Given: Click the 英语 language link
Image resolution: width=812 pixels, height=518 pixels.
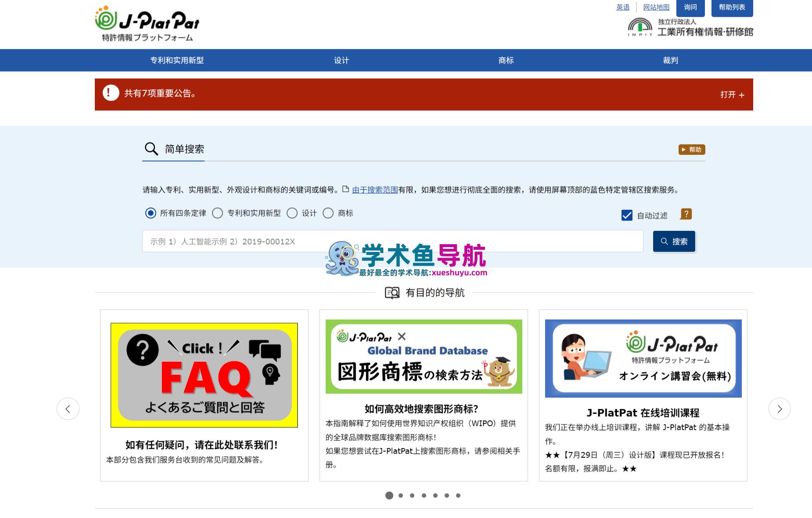Looking at the screenshot, I should pyautogui.click(x=623, y=7).
